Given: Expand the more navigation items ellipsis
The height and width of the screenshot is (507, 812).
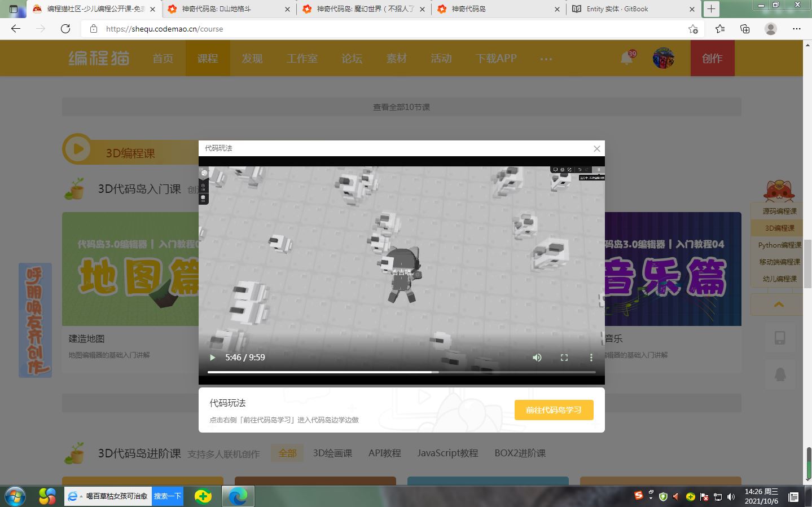Looking at the screenshot, I should 546,59.
